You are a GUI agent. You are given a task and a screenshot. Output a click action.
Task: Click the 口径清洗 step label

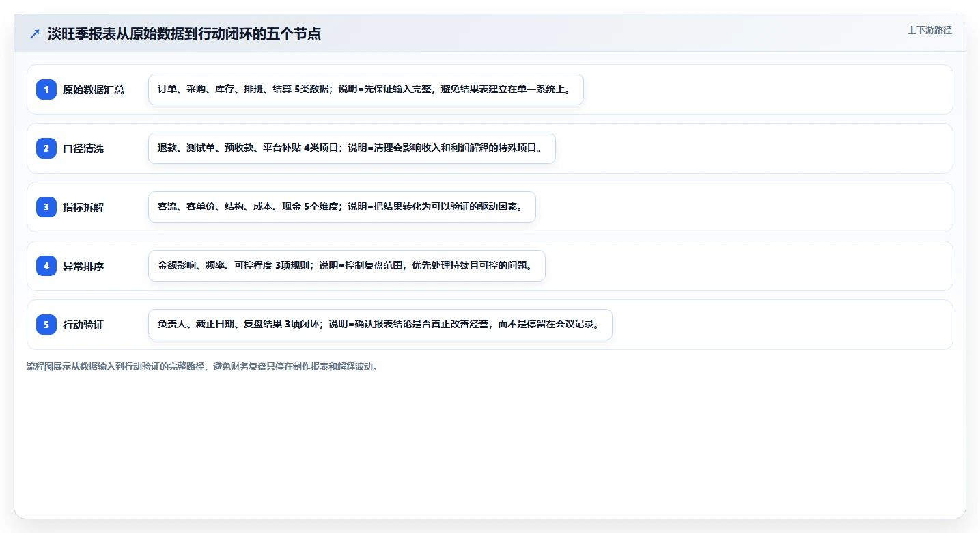pos(83,148)
